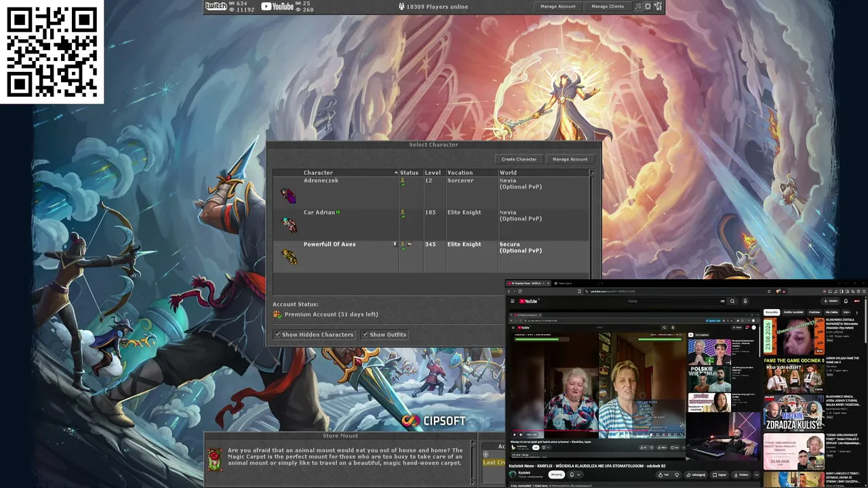Save the Koziolek News video to a playlist
Viewport: 868px width, 488px height.
719,474
